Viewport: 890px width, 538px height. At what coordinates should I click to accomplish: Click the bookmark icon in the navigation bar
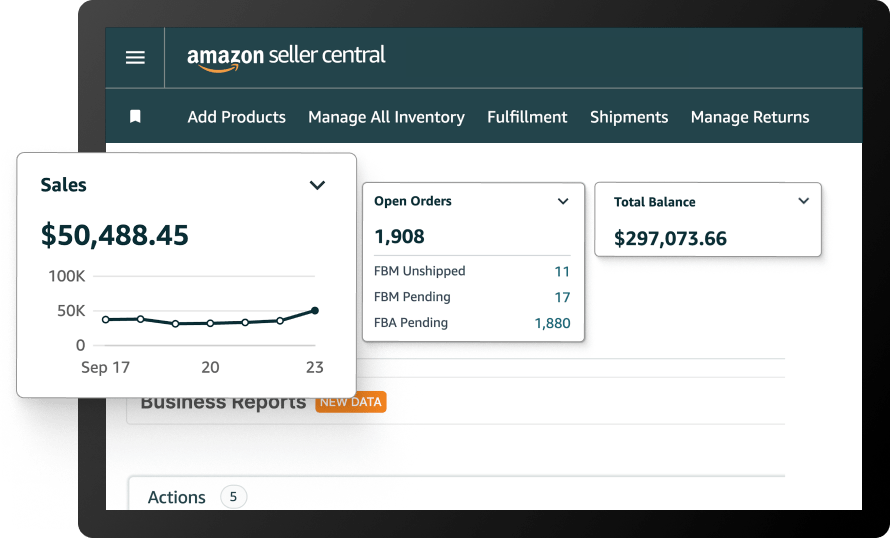[x=135, y=117]
